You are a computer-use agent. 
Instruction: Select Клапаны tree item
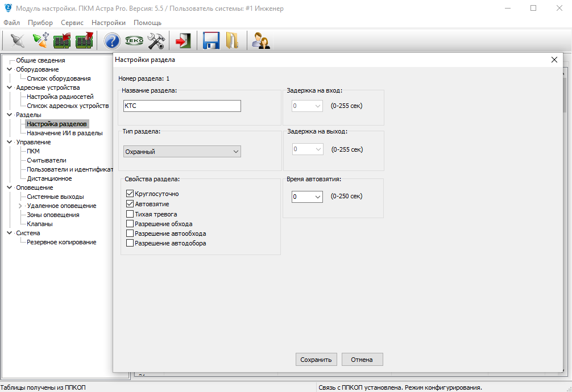pos(40,224)
